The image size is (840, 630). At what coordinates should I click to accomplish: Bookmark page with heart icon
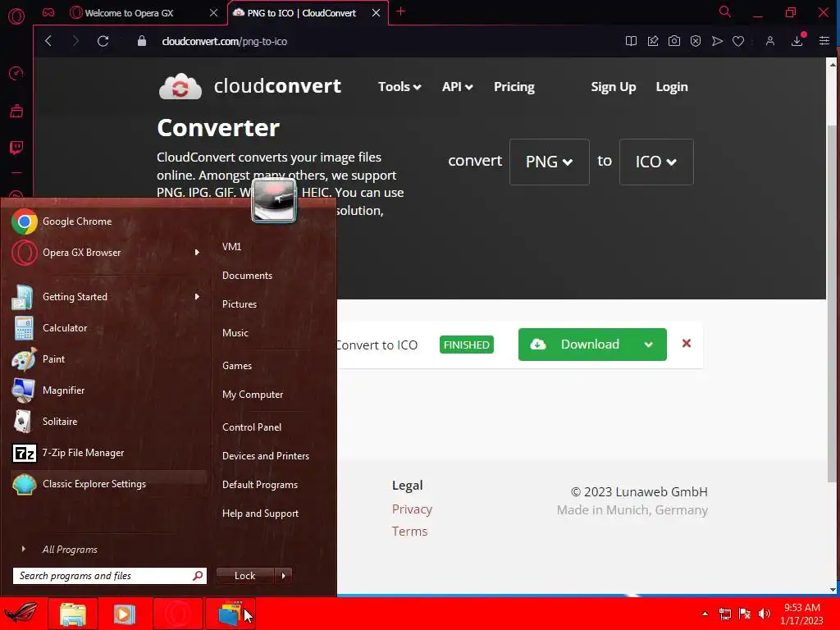coord(738,41)
